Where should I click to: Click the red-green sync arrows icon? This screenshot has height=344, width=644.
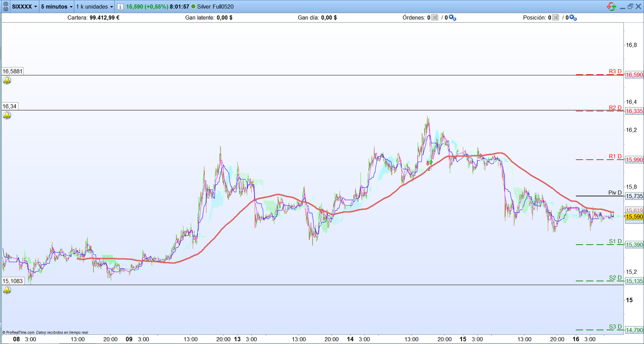[611, 7]
